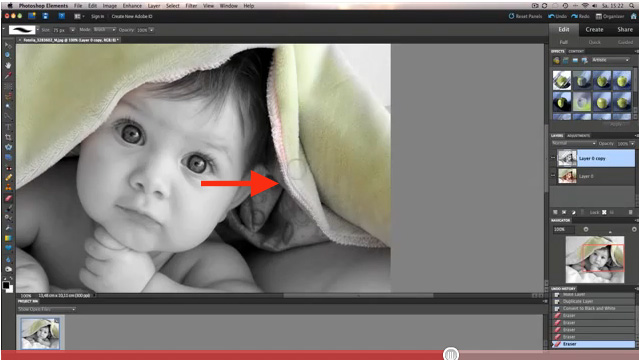Select the Clone Stamp tool
The height and width of the screenshot is (360, 639).
click(8, 188)
